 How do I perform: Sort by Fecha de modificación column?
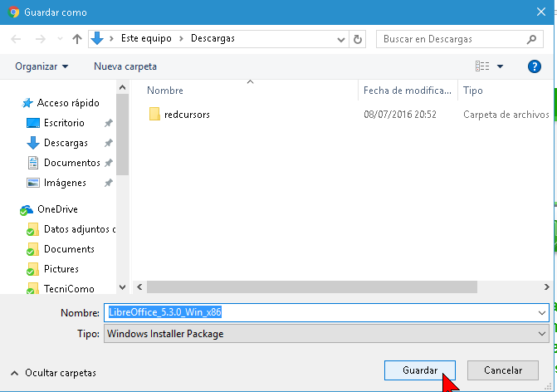pos(408,91)
